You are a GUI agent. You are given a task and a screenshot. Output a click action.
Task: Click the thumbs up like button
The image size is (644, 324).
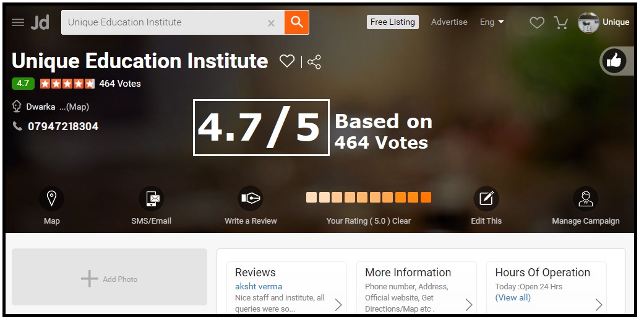click(614, 61)
